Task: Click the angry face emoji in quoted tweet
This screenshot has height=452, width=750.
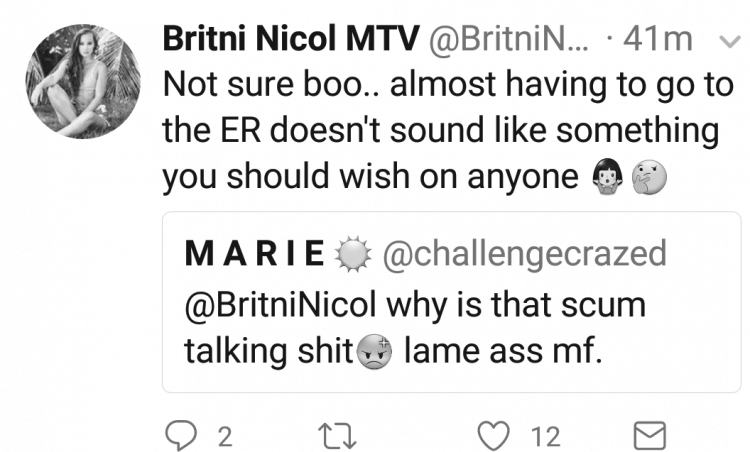Action: (x=375, y=352)
